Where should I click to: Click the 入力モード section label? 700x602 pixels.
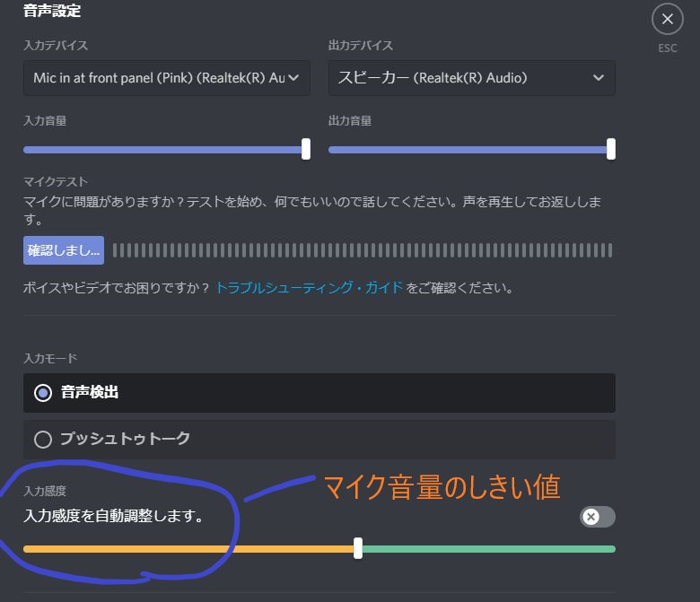tap(50, 358)
